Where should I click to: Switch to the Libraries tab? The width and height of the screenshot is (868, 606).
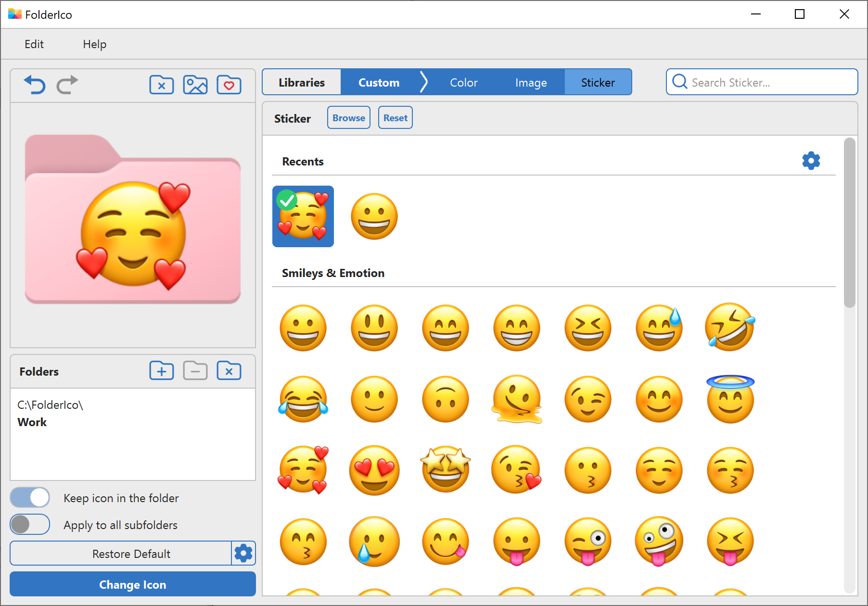[x=301, y=82]
